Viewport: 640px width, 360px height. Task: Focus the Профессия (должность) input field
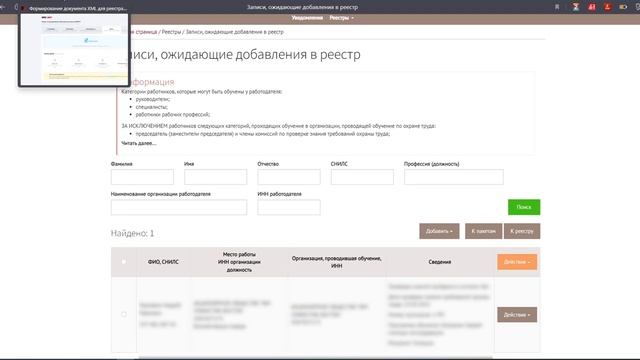[x=454, y=177]
